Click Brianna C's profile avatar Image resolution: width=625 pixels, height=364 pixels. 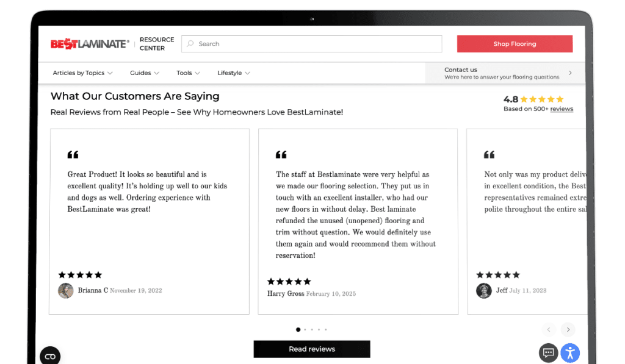66,291
